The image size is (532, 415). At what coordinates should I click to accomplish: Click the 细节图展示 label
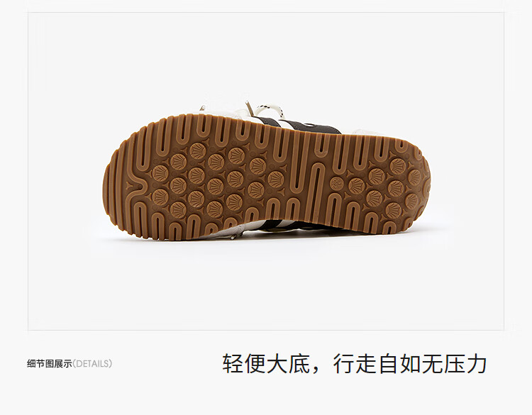coord(50,364)
